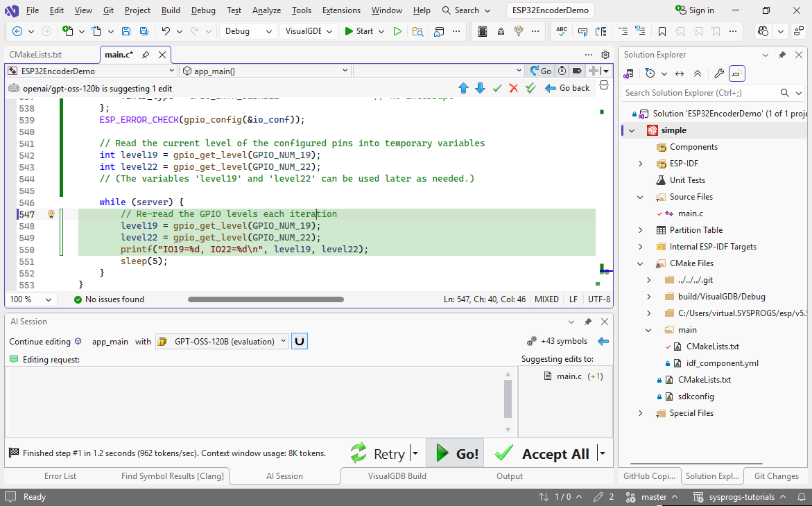
Task: Open Solution Explorer properties wrench icon
Action: pyautogui.click(x=719, y=73)
